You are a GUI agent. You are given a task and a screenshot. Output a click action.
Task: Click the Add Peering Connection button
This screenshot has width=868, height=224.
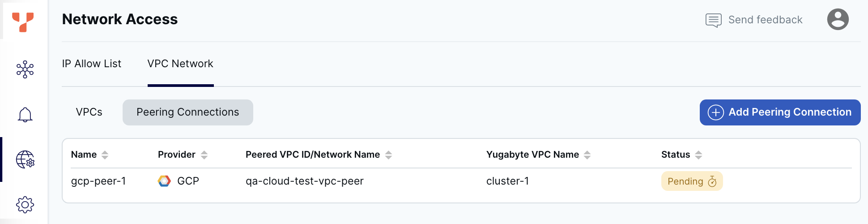(780, 112)
